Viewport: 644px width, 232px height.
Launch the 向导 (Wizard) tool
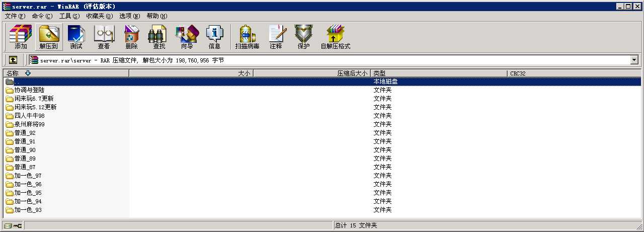pyautogui.click(x=187, y=37)
